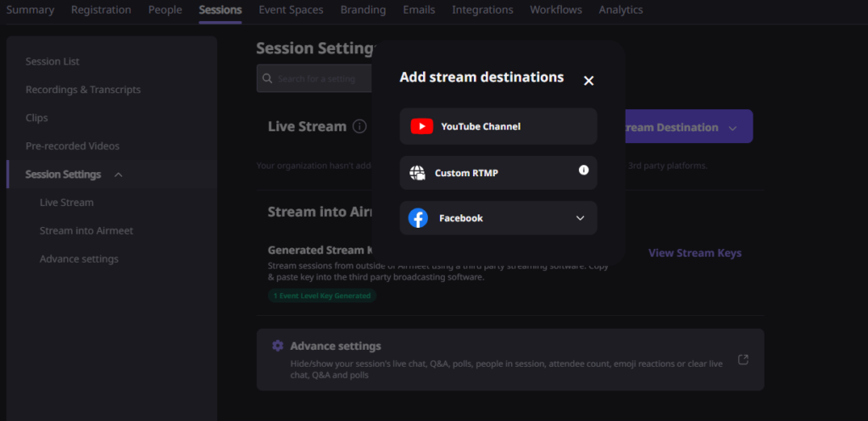Open Advance settings external link icon
The image size is (868, 421).
[x=743, y=359]
